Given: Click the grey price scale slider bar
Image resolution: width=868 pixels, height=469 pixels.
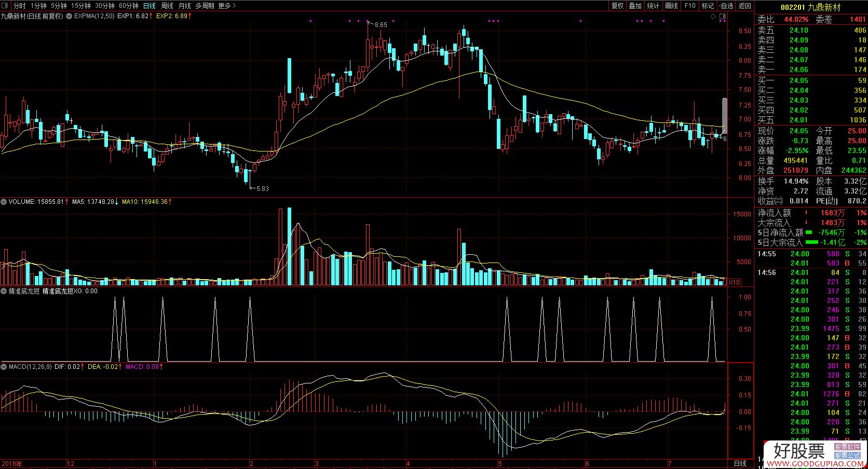Looking at the screenshot, I should point(725,115).
